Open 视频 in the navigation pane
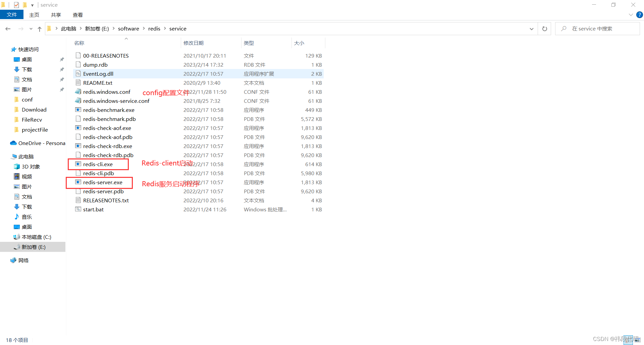Viewport: 644px width, 345px height. (26, 177)
